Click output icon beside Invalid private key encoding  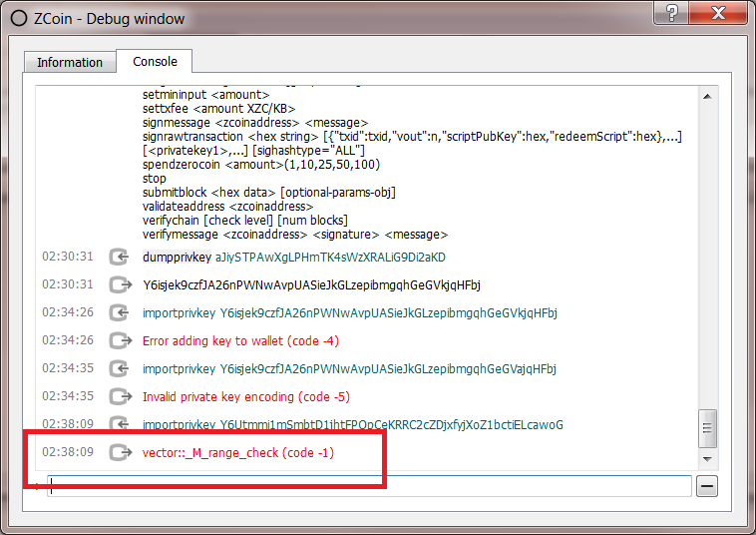(x=120, y=396)
